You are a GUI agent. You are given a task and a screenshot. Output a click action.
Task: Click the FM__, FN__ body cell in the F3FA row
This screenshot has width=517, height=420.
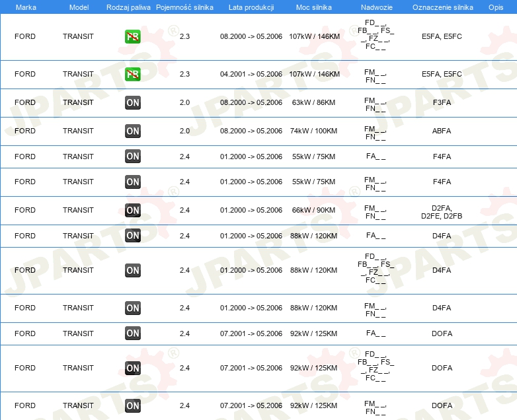pos(376,105)
